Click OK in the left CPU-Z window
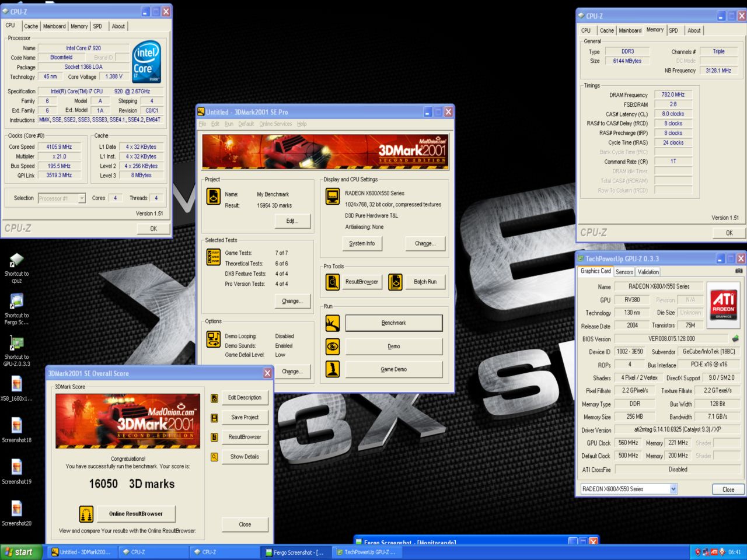The image size is (747, 560). [153, 229]
